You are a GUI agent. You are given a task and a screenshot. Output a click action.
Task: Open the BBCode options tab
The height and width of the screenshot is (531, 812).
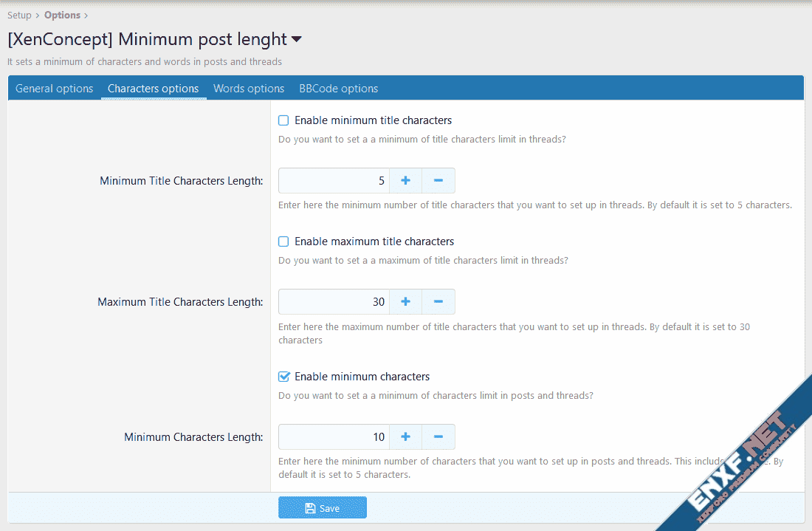click(338, 89)
